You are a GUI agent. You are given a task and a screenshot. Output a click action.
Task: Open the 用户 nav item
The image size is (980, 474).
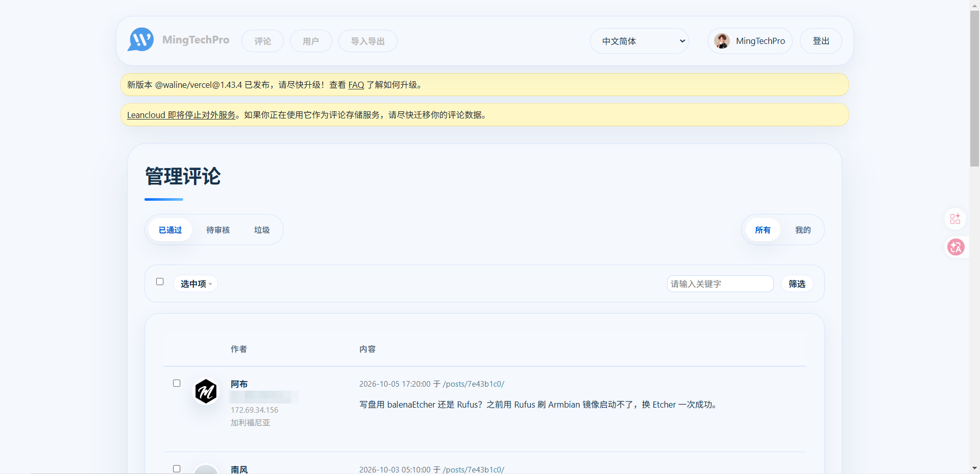pos(311,41)
